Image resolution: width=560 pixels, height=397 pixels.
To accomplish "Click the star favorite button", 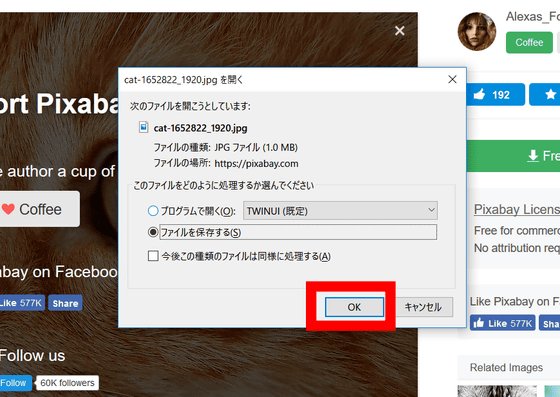I will pos(545,95).
